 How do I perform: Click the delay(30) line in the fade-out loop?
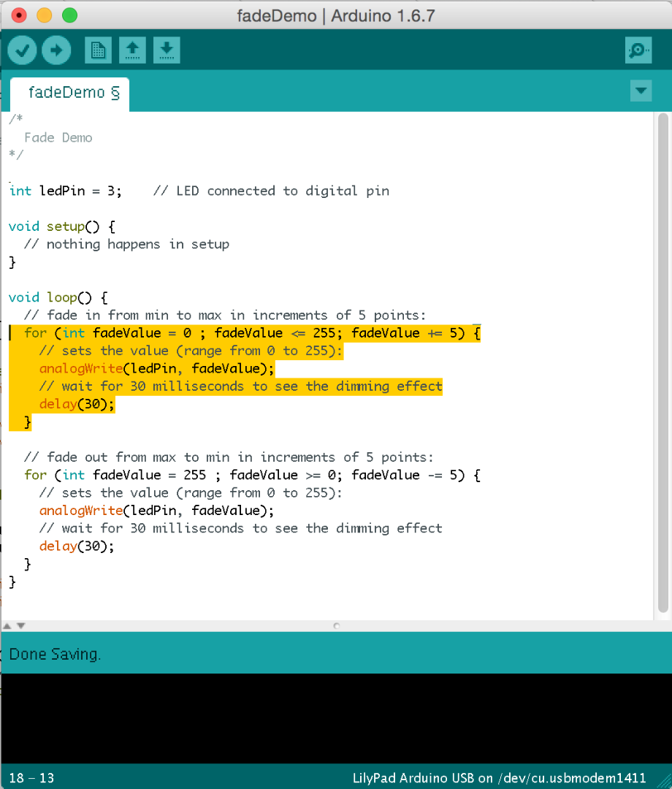pyautogui.click(x=77, y=546)
